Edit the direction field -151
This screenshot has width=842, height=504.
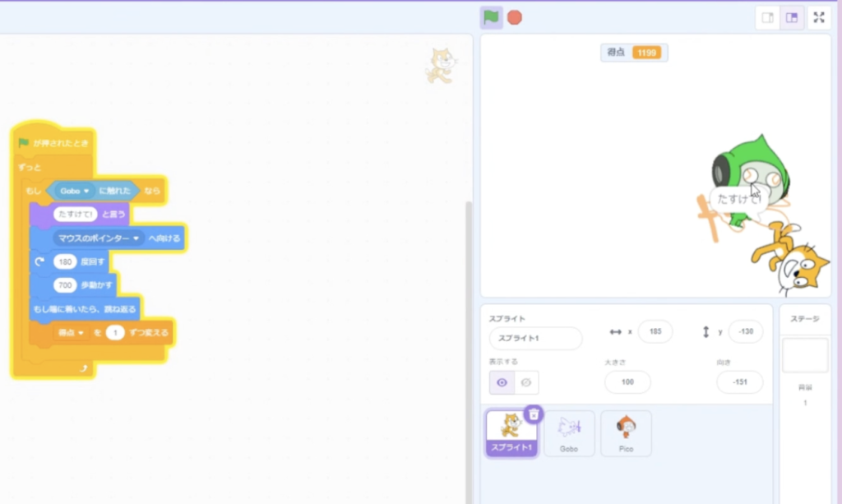pos(739,382)
